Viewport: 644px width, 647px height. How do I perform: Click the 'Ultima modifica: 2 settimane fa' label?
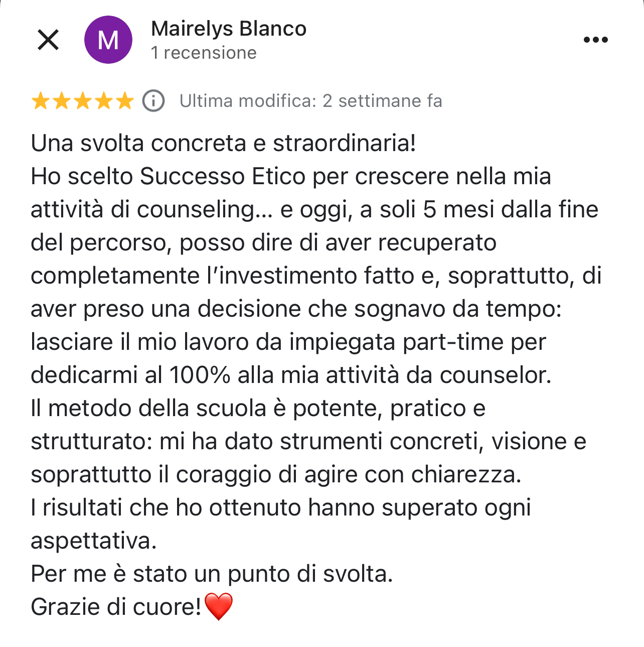tap(310, 101)
